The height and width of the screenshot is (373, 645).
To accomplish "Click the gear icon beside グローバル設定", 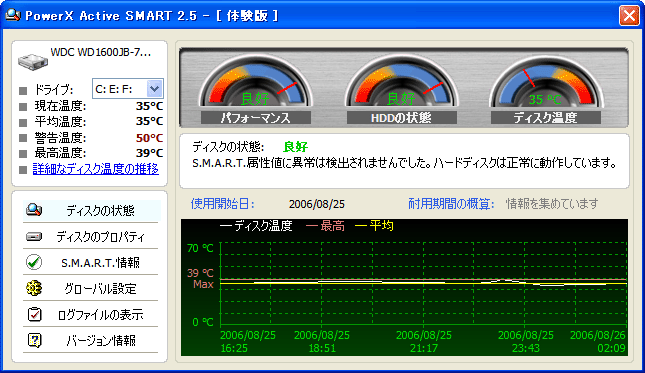I will [x=34, y=288].
